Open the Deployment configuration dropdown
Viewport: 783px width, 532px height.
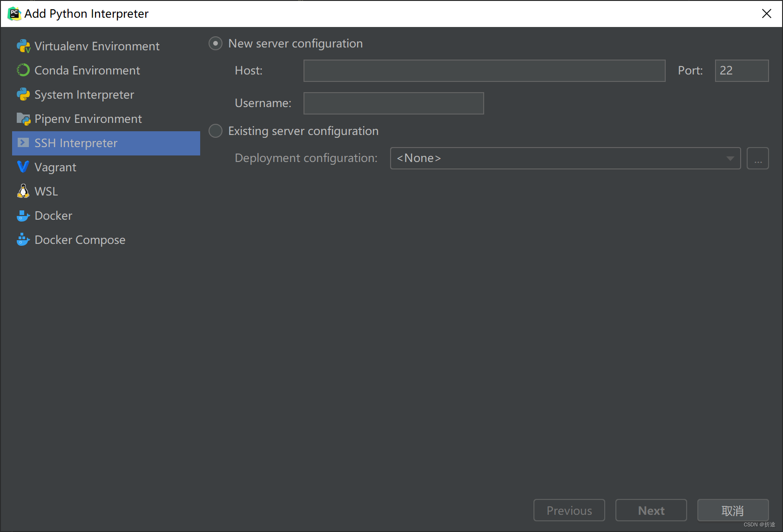[x=565, y=158]
